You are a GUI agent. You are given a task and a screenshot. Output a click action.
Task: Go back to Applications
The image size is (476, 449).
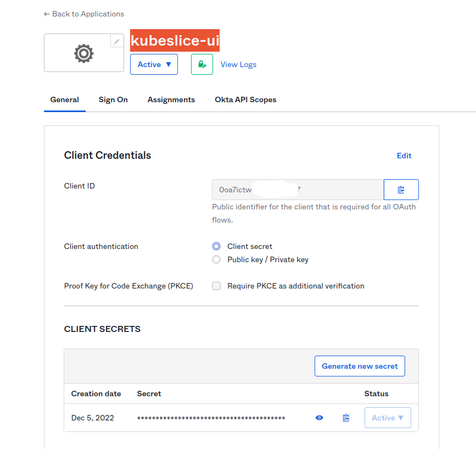pyautogui.click(x=84, y=14)
